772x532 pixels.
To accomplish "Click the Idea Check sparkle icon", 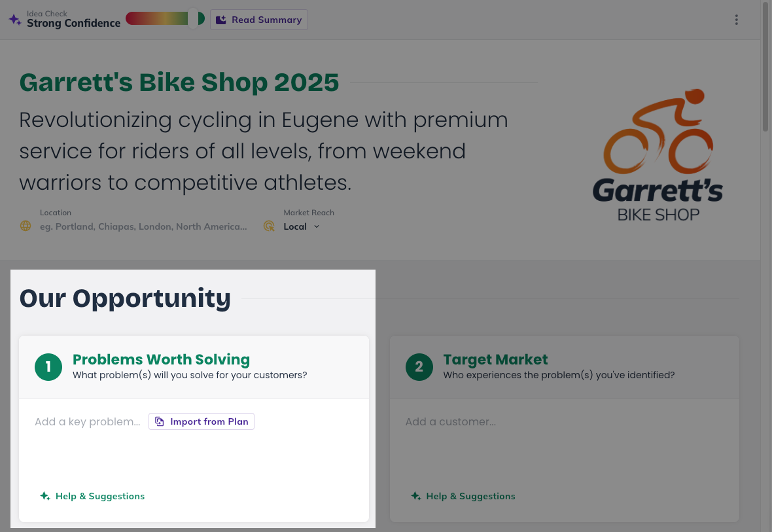I will [15, 20].
